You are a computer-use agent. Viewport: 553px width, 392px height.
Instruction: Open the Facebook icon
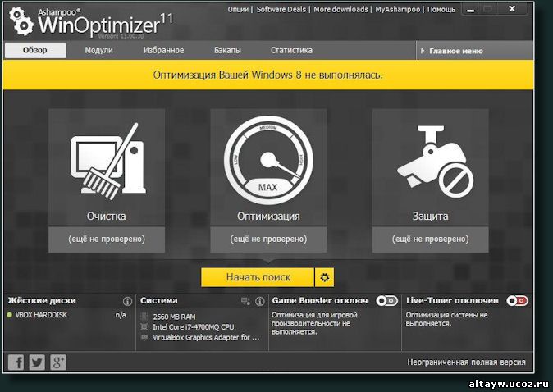(16, 362)
